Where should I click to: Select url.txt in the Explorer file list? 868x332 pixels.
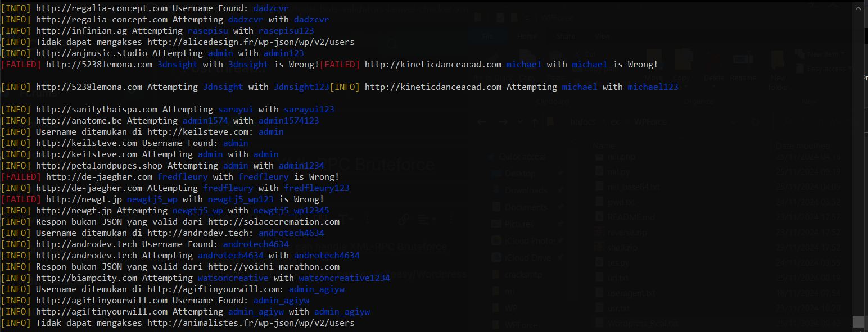click(612, 278)
